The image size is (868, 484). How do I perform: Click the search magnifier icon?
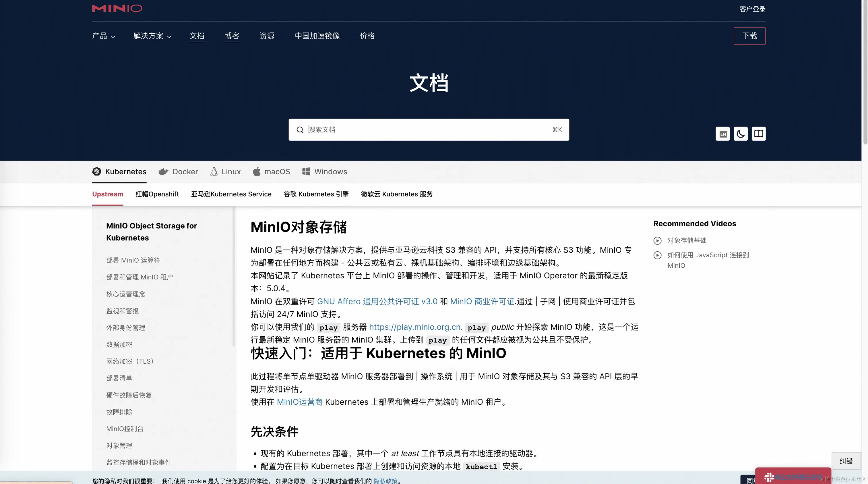tap(300, 130)
